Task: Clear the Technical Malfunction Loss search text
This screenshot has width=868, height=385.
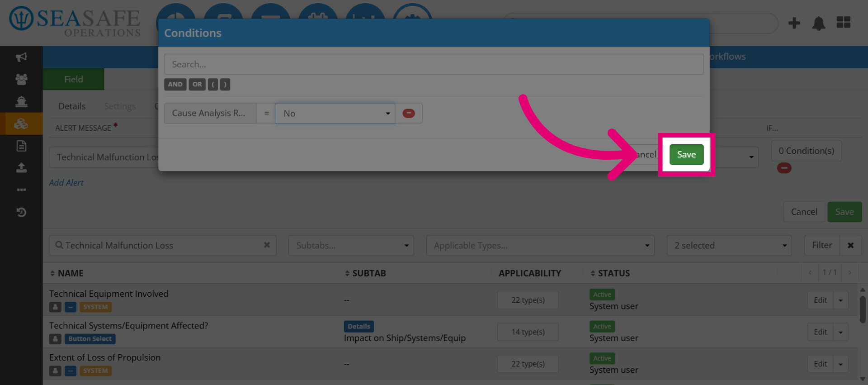Action: pos(267,245)
